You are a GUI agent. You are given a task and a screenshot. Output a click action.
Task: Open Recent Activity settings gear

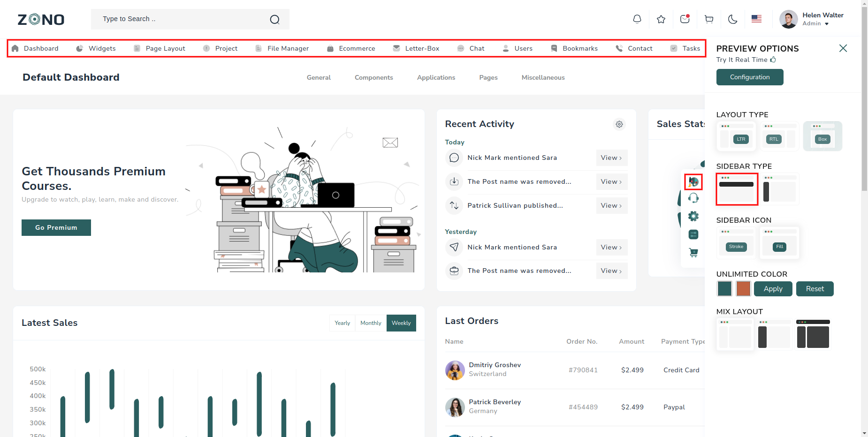[x=619, y=124]
